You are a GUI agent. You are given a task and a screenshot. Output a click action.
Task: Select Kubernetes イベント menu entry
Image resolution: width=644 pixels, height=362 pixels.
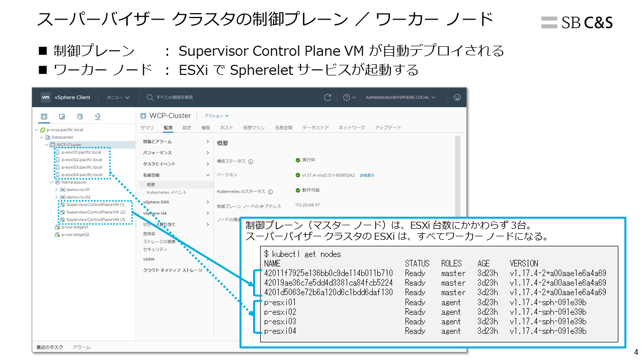167,193
